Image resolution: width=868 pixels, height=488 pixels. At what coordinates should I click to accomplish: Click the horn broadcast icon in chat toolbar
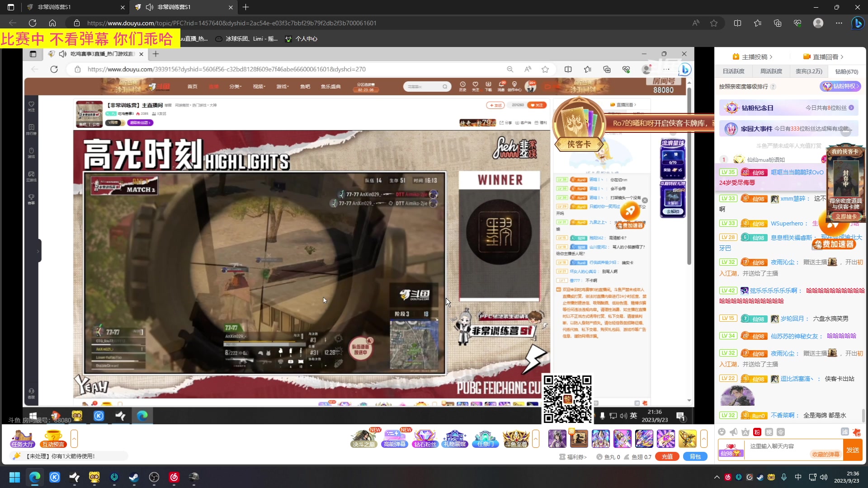(x=734, y=432)
